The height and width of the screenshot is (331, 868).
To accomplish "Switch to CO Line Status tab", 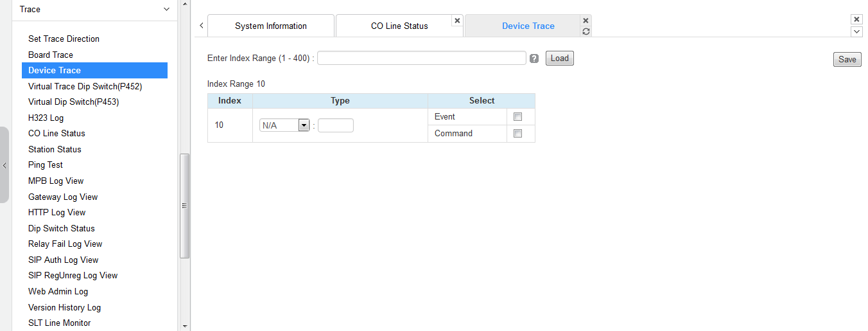I will click(399, 26).
